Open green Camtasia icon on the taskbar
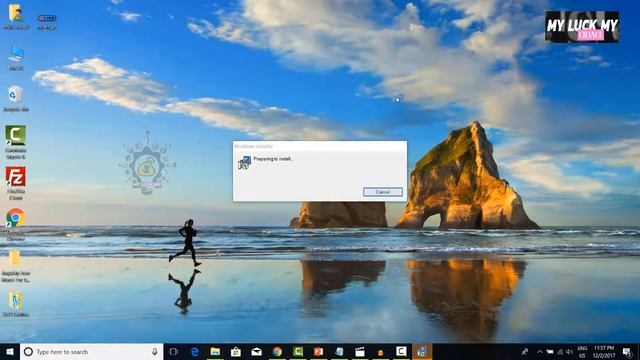Image resolution: width=640 pixels, height=360 pixels. (298, 351)
